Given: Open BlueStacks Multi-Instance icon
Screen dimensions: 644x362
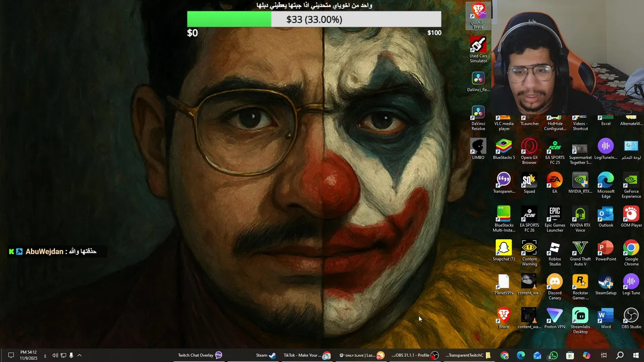Looking at the screenshot, I should pos(504,220).
